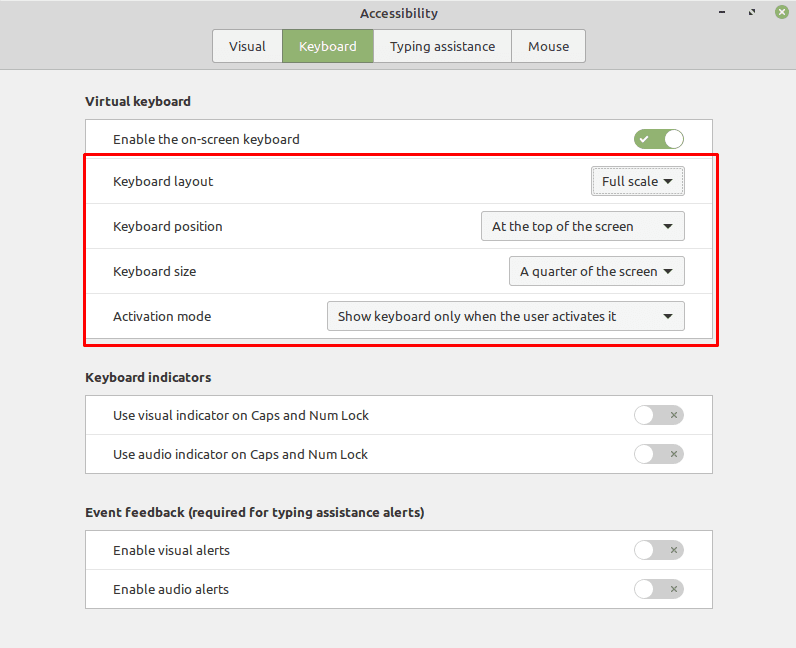Click the Enable audio alerts label

(171, 590)
